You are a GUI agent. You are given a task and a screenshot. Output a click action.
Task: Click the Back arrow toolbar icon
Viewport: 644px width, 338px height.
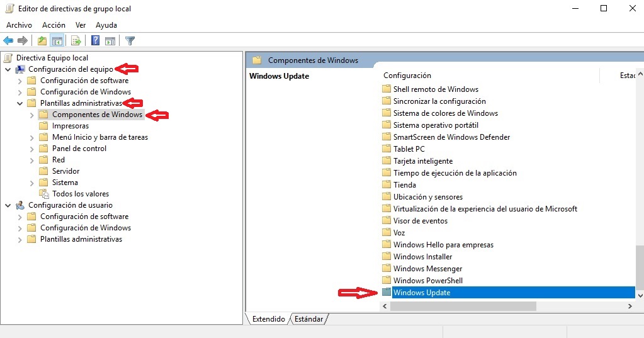[8, 41]
